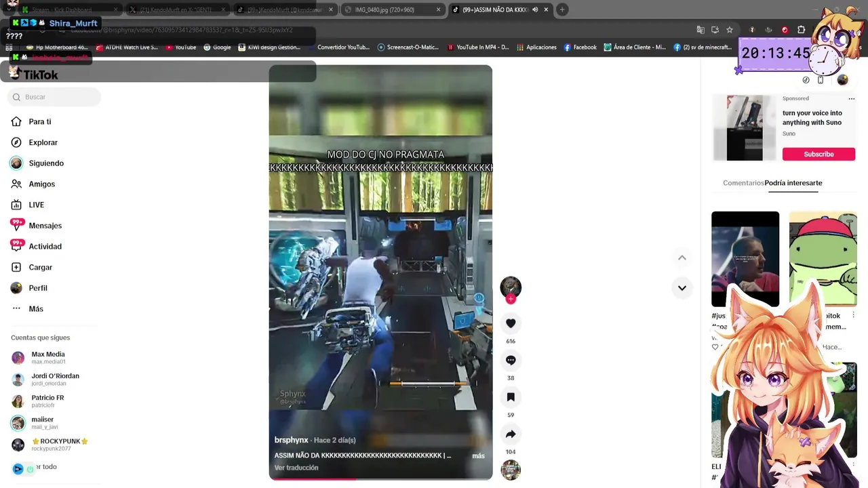868x488 pixels.
Task: Mute the playing TikTok tab's speaker icon
Action: coord(535,9)
